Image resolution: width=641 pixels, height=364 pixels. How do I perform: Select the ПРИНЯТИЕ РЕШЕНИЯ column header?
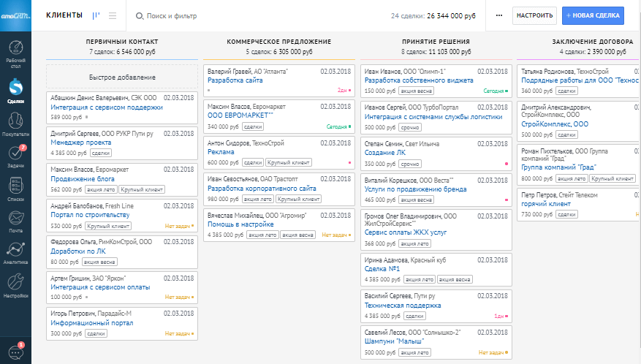(x=436, y=42)
